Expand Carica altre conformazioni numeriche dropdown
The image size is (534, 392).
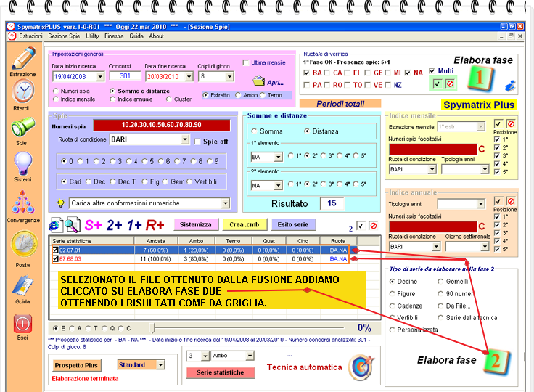pos(226,203)
